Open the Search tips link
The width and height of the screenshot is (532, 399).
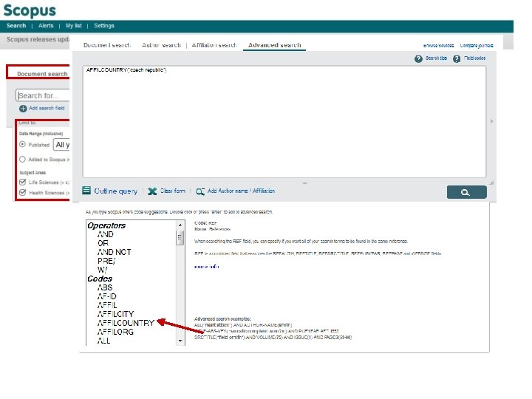436,58
